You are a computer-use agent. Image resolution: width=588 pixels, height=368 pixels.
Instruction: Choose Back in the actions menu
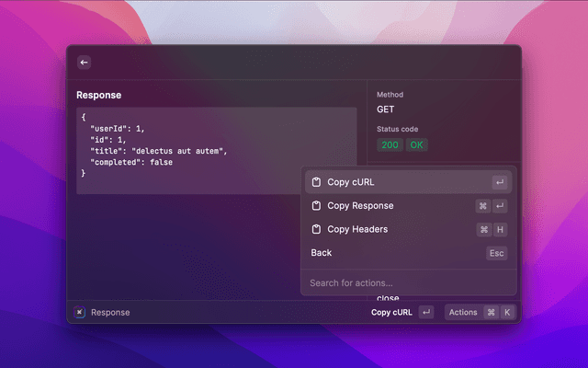click(322, 253)
